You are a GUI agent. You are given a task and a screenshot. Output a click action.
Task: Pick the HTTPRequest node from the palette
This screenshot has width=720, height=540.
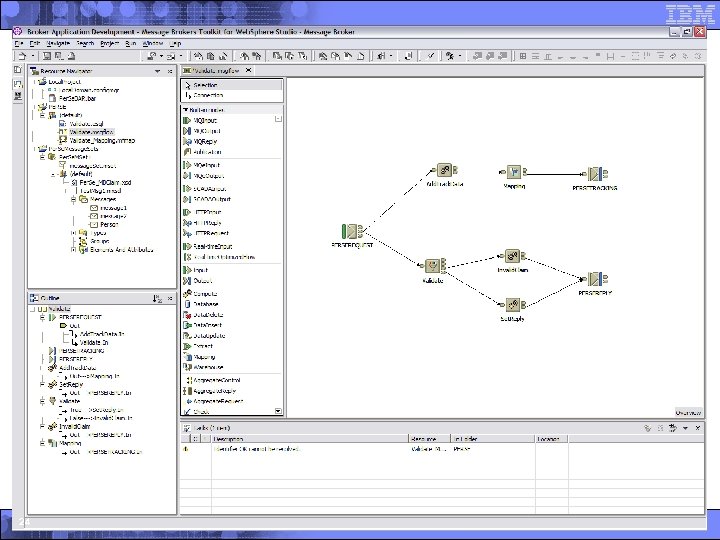click(206, 233)
